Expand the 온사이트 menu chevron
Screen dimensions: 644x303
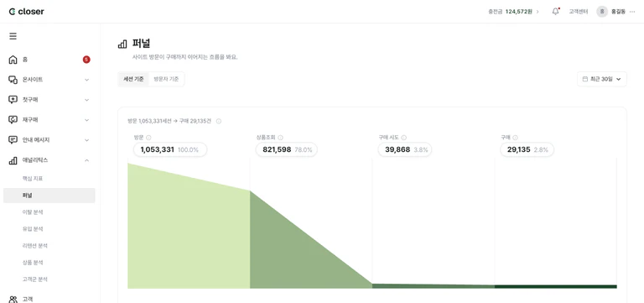[x=86, y=80]
